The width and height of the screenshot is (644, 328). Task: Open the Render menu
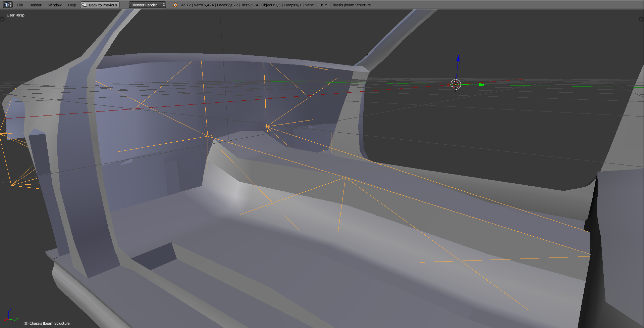(x=35, y=5)
